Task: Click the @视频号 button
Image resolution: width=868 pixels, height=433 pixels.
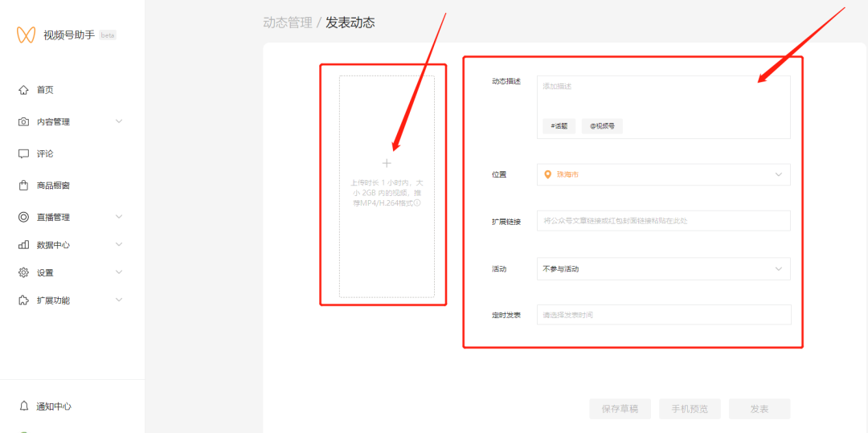Action: 602,126
